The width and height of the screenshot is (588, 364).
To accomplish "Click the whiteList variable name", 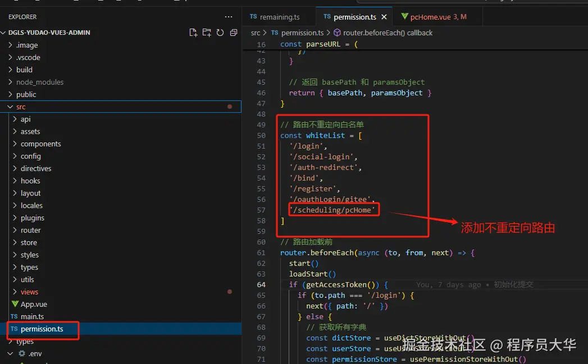I will tap(325, 136).
